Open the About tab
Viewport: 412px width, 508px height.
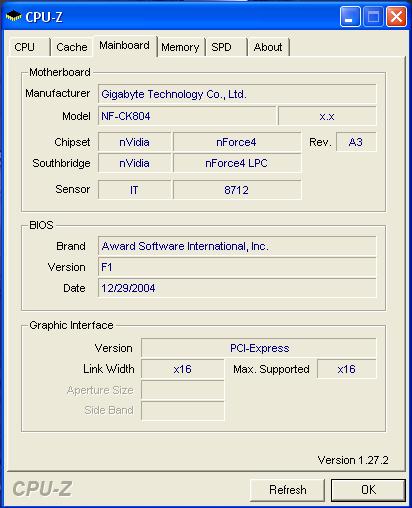pos(268,47)
